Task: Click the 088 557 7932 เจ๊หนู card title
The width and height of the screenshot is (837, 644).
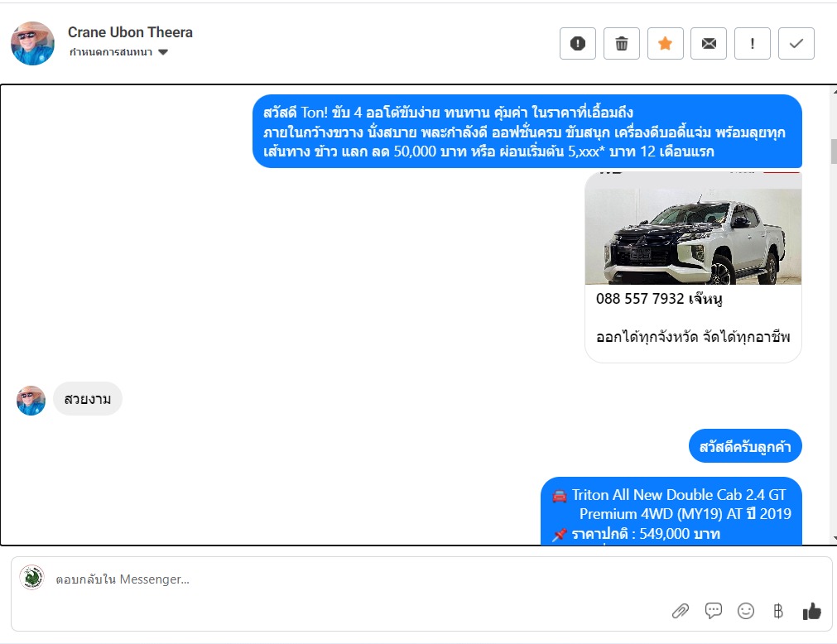Action: pyautogui.click(x=659, y=299)
